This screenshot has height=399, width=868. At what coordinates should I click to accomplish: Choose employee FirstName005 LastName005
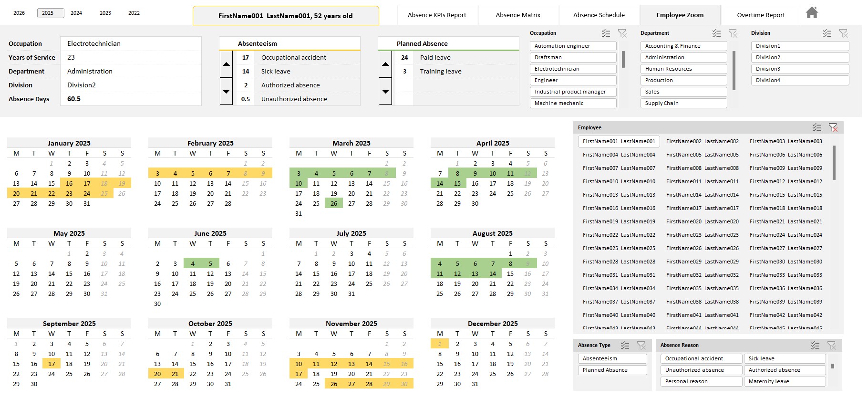click(x=702, y=155)
